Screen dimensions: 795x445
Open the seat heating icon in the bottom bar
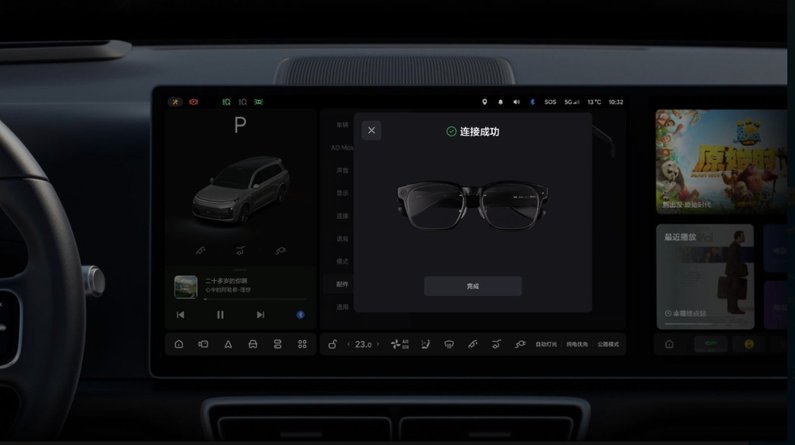pyautogui.click(x=425, y=344)
